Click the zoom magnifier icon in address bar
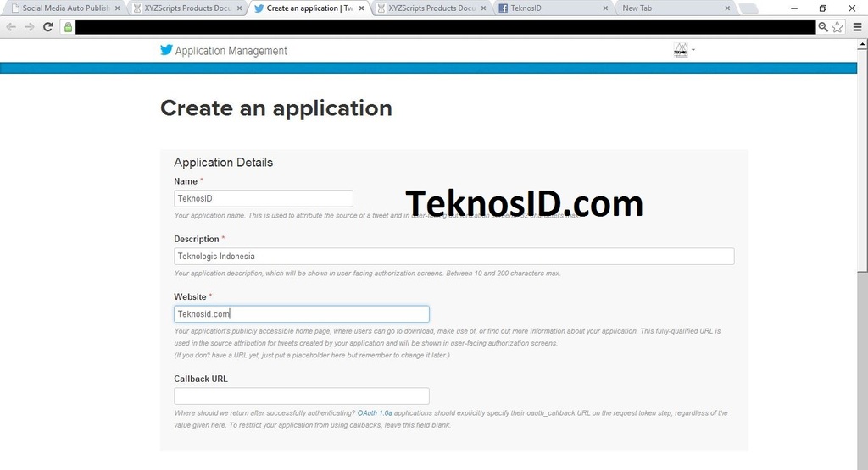Viewport: 868px width, 470px height. click(823, 27)
